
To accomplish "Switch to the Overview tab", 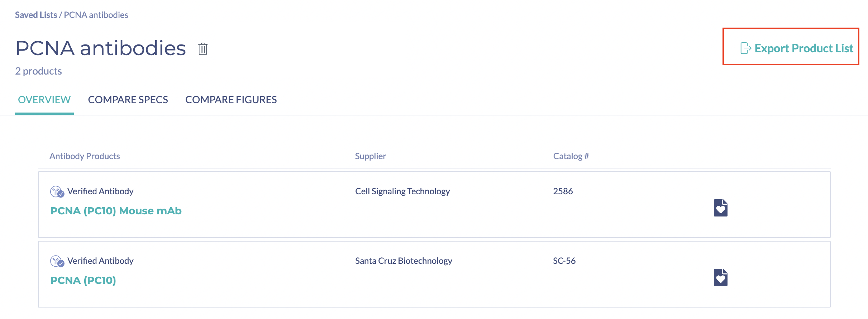I will [x=44, y=100].
